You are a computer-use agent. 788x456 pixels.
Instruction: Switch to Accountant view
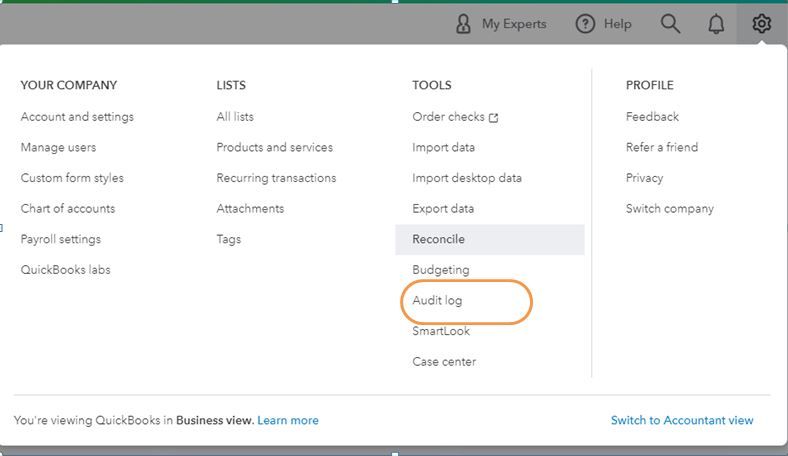(682, 420)
